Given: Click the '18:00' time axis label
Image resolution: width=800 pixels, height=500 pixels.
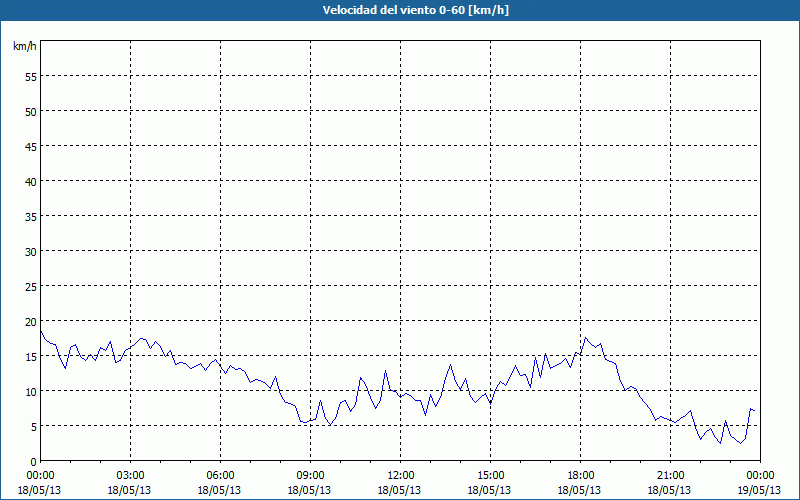Looking at the screenshot, I should [580, 476].
